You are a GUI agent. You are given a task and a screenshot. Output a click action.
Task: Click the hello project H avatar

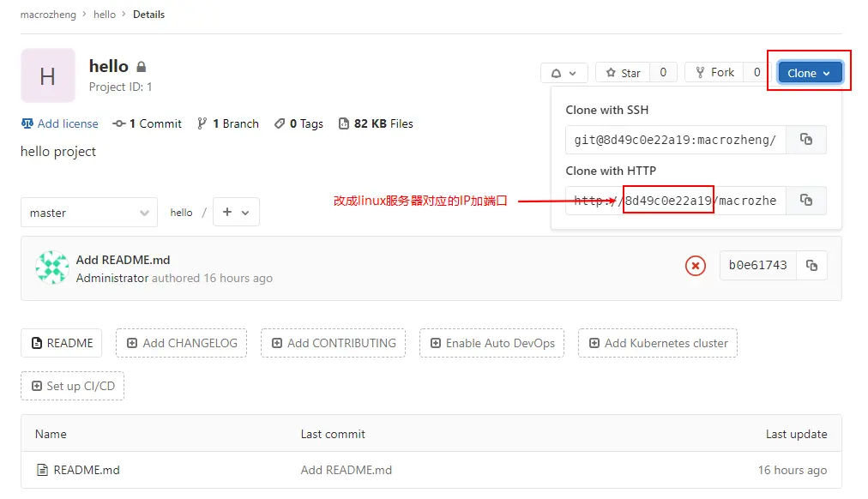(48, 75)
